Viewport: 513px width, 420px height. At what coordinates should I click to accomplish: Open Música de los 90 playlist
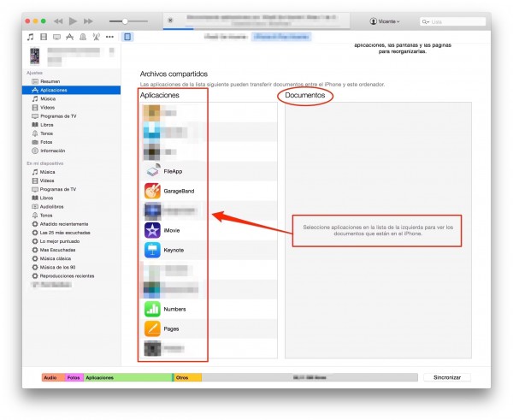71,267
